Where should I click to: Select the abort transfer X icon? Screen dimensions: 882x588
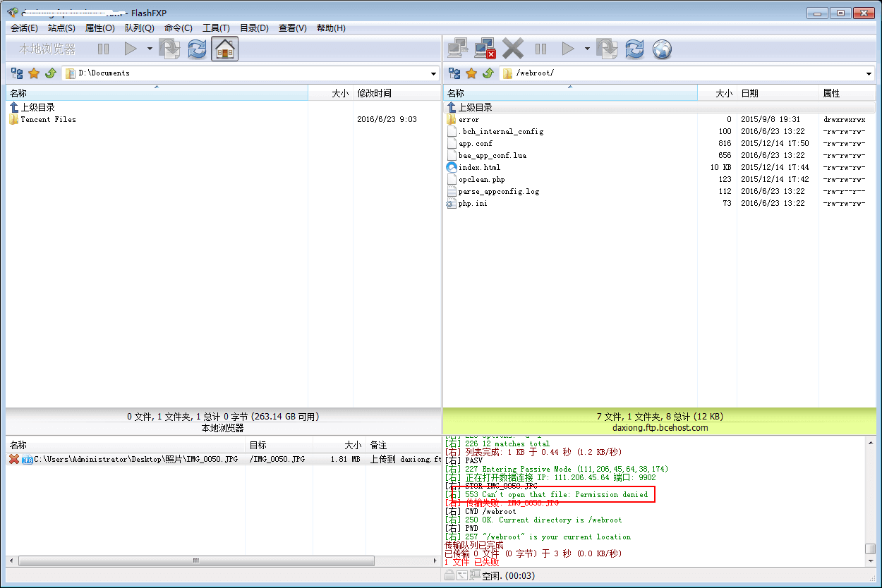pyautogui.click(x=513, y=48)
